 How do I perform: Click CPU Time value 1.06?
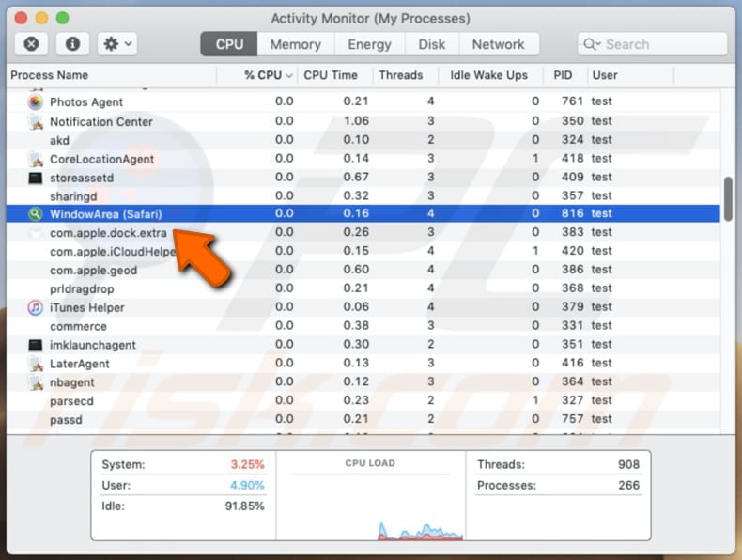(356, 121)
